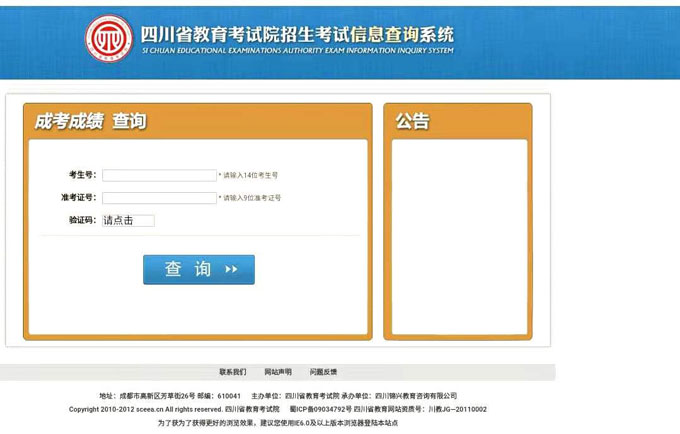
Task: Click the 验证码 field showing 请点击
Action: [128, 221]
